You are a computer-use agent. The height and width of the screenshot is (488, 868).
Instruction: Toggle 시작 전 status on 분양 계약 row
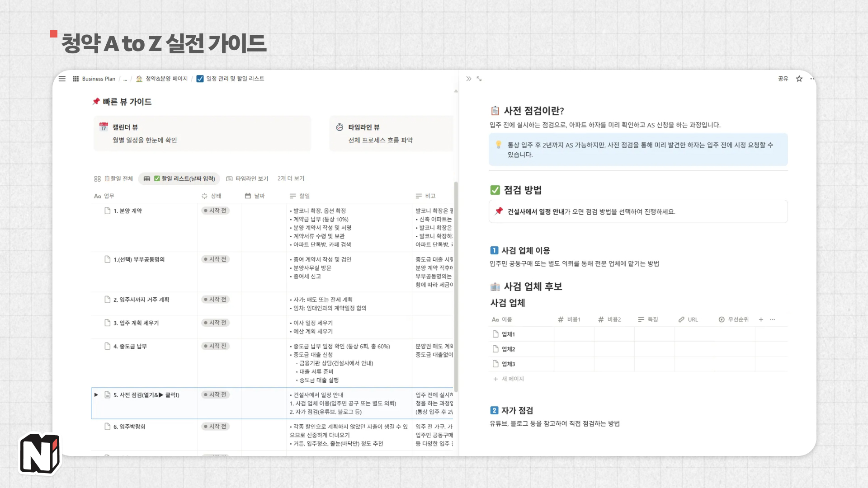click(x=215, y=210)
